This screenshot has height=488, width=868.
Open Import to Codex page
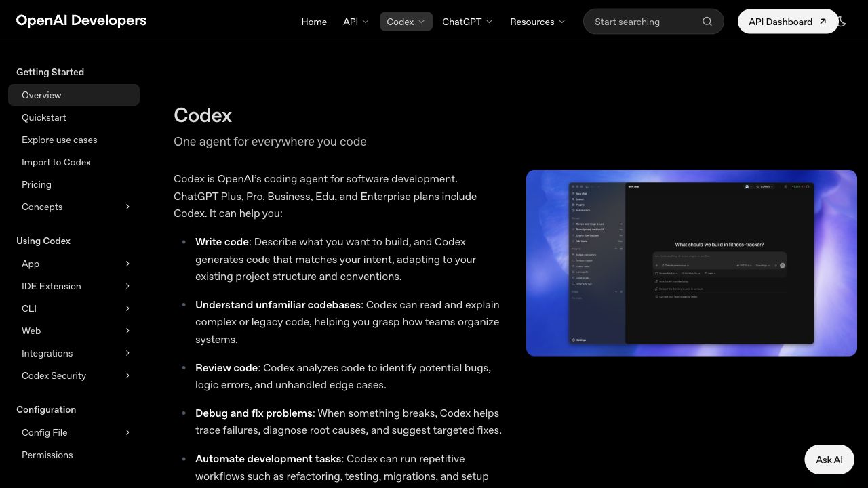point(56,162)
